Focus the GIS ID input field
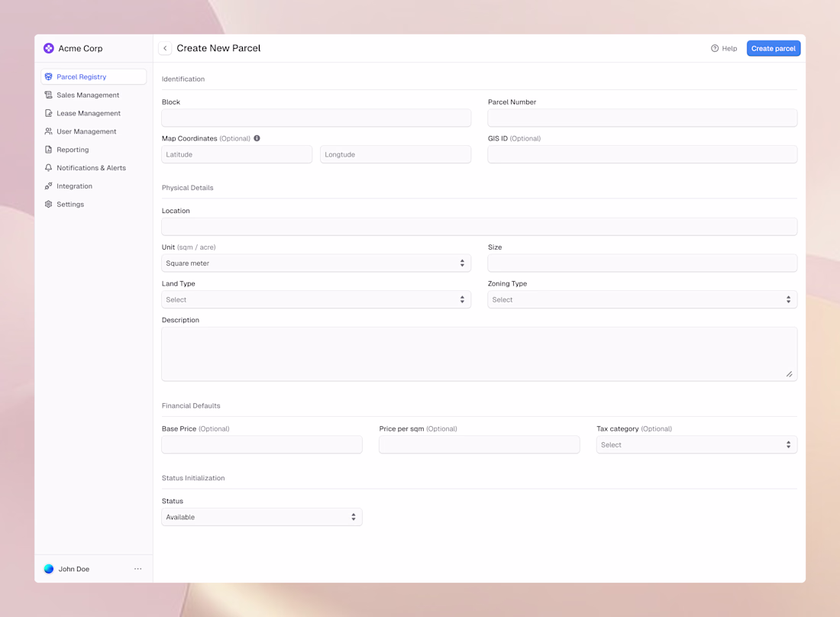This screenshot has height=617, width=840. point(642,154)
